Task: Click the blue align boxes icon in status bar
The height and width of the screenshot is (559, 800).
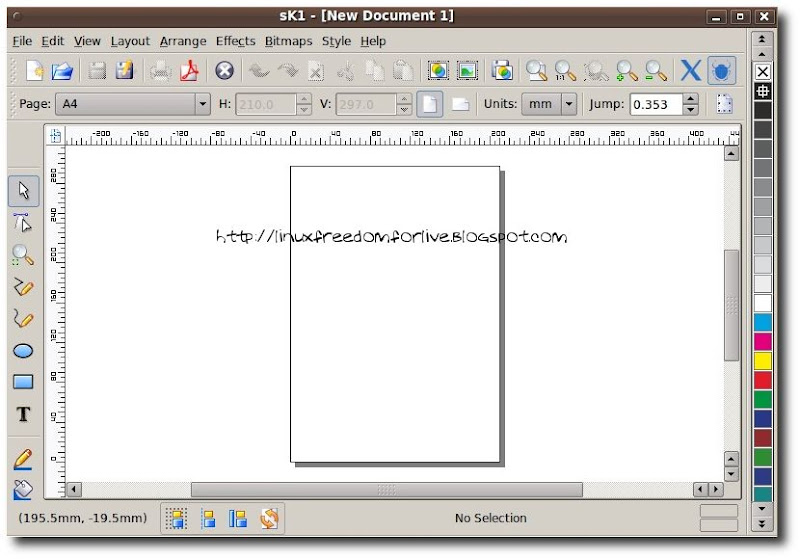Action: (x=238, y=519)
